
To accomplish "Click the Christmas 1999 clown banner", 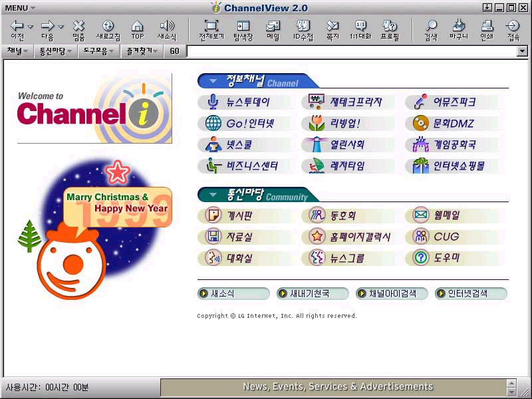I will click(94, 229).
